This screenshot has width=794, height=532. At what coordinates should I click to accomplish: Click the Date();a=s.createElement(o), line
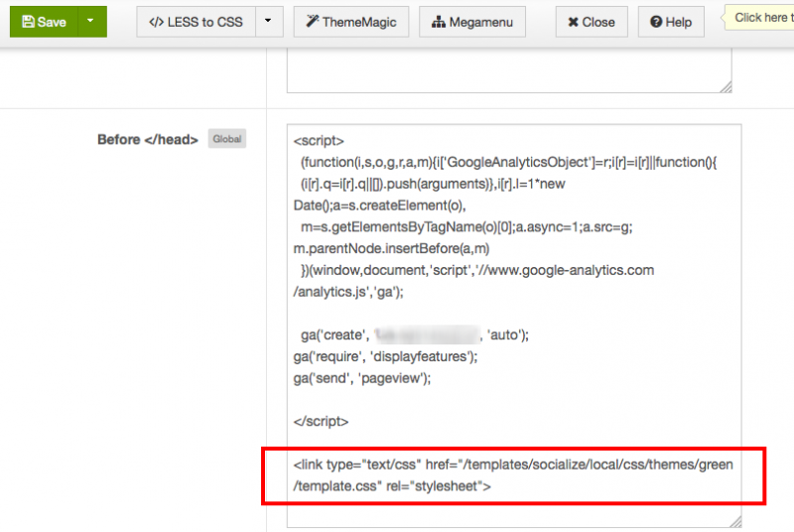379,205
